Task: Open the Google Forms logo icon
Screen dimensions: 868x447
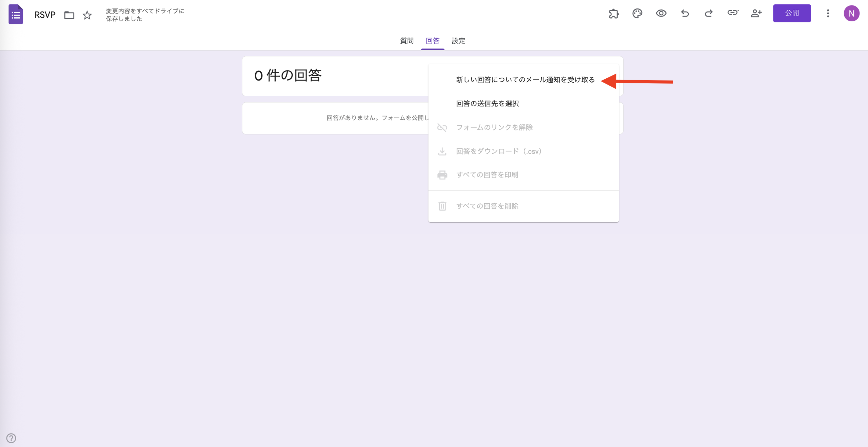Action: 16,14
